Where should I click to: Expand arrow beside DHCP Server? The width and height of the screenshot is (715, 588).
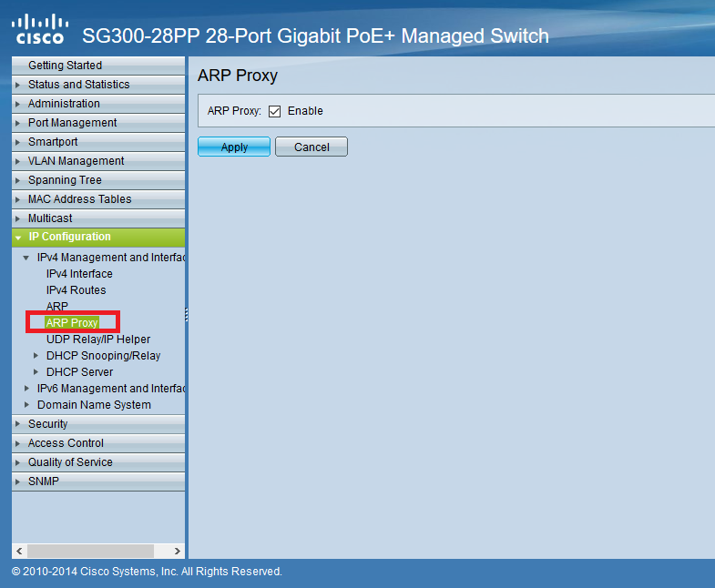(36, 372)
